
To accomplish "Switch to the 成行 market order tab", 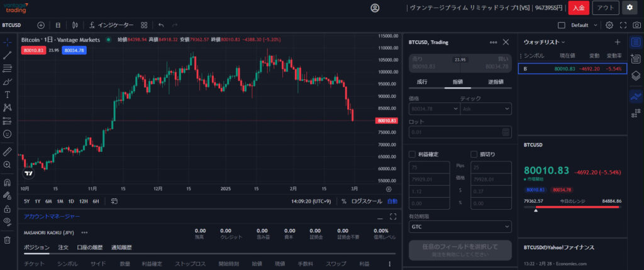I will click(422, 82).
